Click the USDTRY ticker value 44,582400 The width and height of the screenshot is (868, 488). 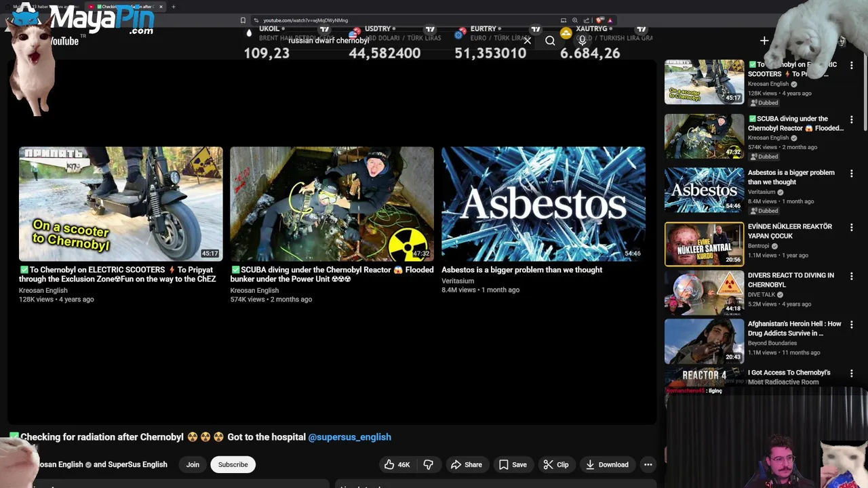(384, 53)
